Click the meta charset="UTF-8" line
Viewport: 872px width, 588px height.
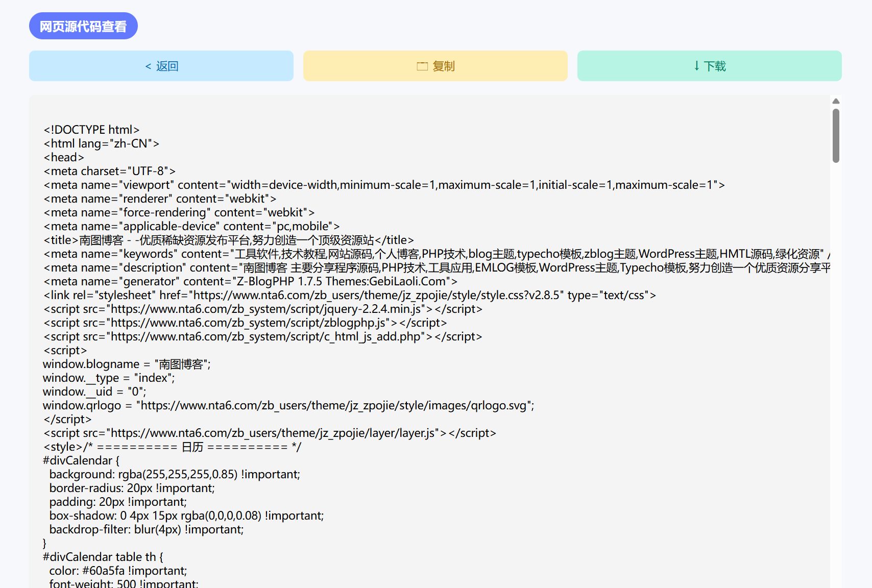[x=109, y=171]
